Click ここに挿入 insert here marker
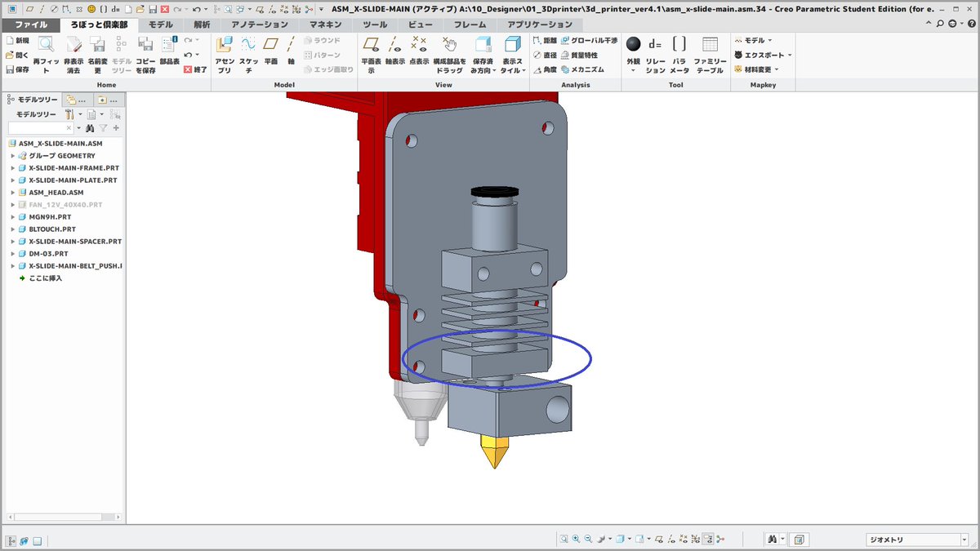 pos(40,278)
